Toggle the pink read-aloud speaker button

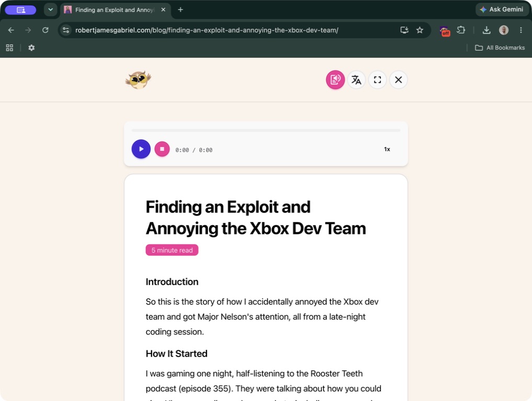point(335,80)
